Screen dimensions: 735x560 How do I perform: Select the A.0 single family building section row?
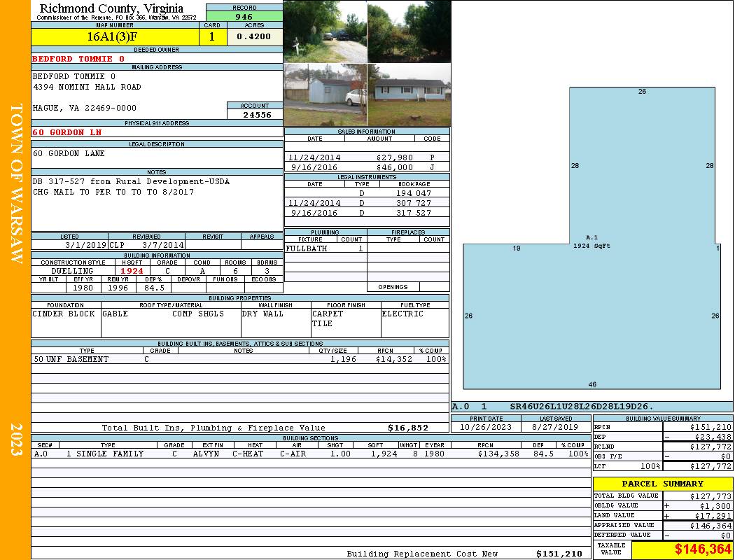click(310, 454)
